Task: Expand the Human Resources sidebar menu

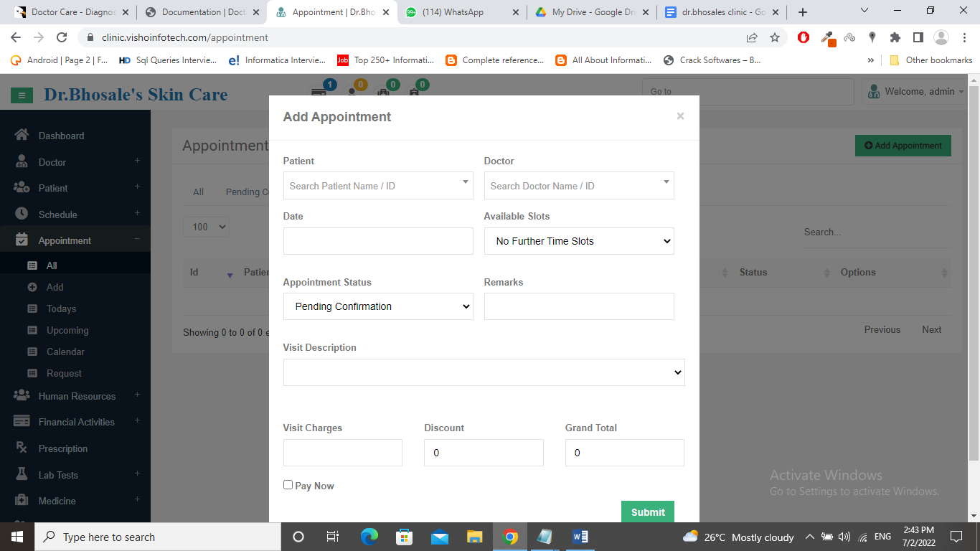Action: point(77,396)
